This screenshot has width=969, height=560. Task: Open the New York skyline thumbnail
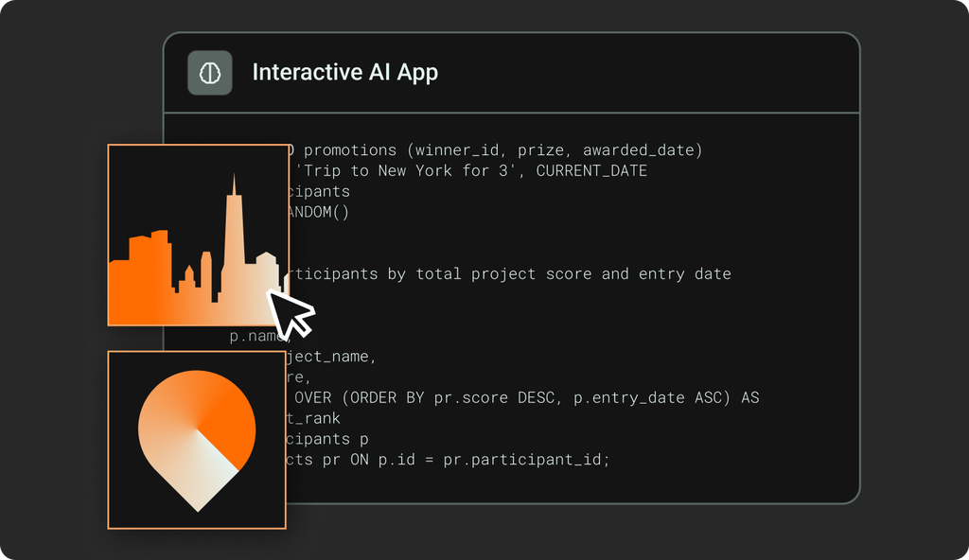(199, 235)
